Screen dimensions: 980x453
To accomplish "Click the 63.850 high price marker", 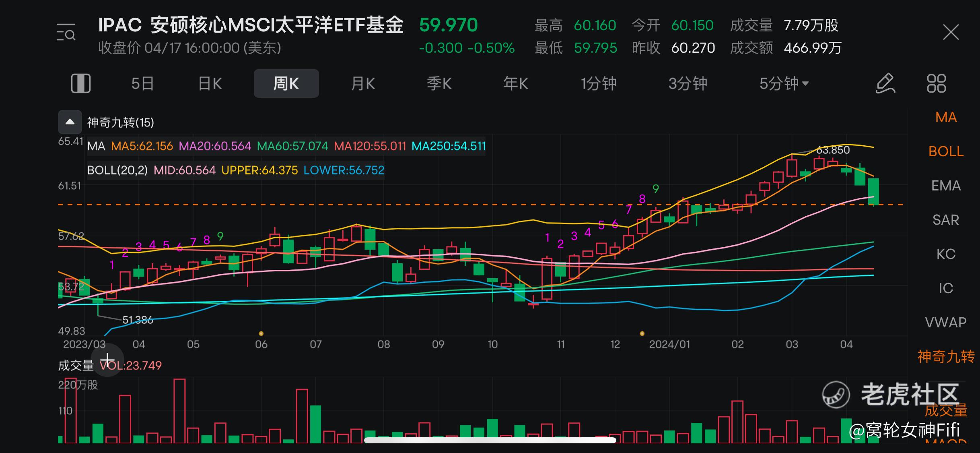I will coord(833,150).
